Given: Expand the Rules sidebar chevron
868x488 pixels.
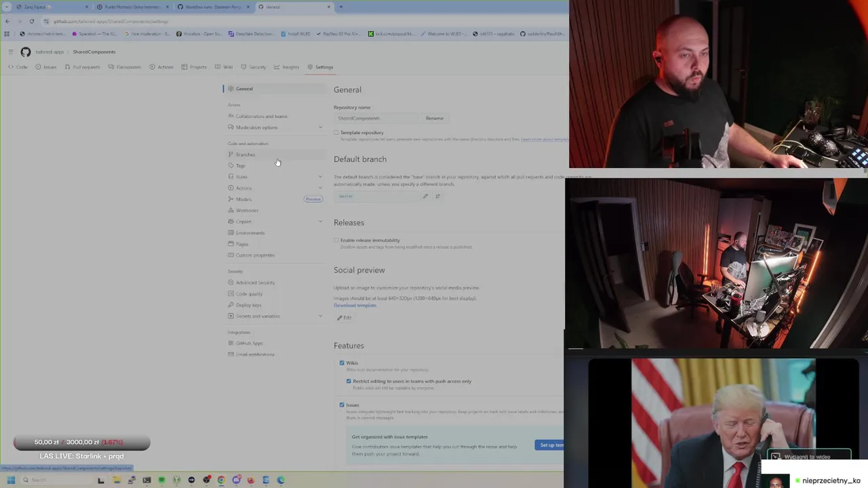Looking at the screenshot, I should [320, 177].
